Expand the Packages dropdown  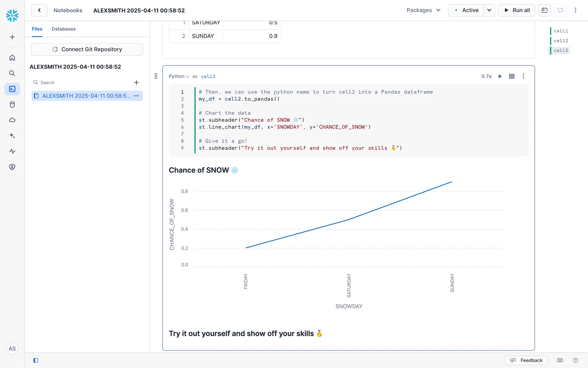424,10
